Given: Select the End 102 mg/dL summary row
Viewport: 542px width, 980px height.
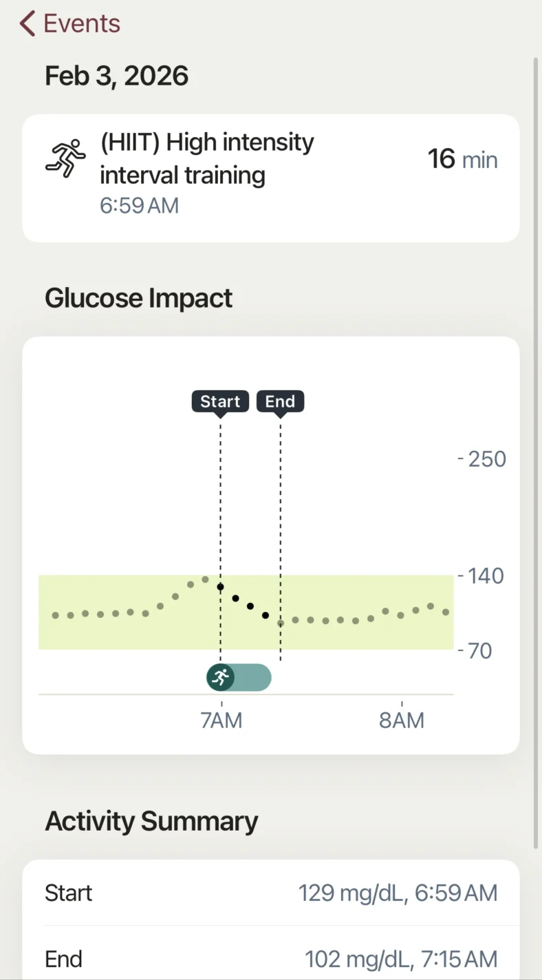Looking at the screenshot, I should [x=270, y=959].
